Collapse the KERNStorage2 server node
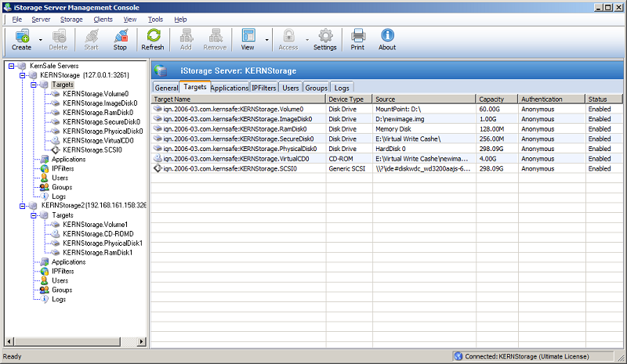 [23, 206]
